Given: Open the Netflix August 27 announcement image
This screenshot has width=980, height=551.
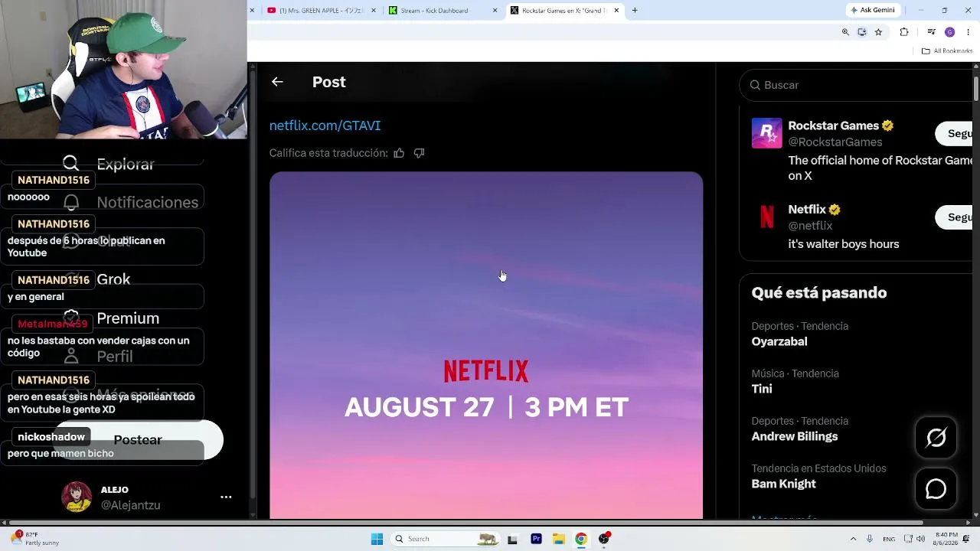Looking at the screenshot, I should pos(486,345).
